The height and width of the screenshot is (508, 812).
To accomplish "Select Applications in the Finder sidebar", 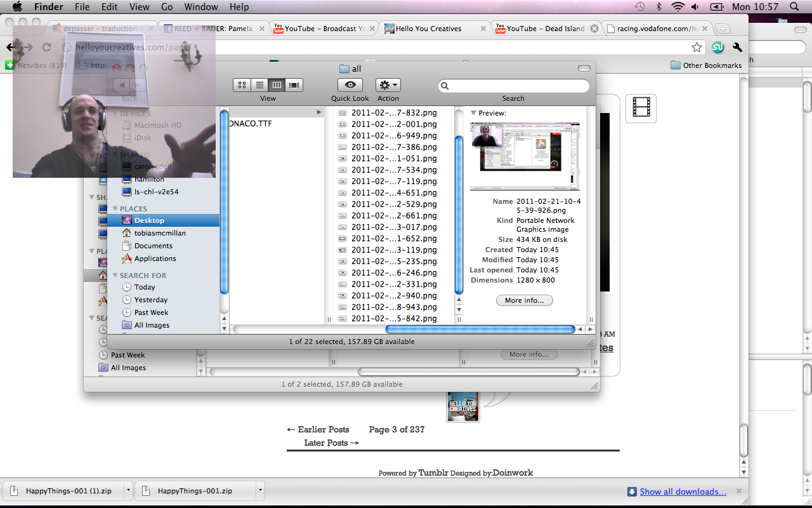I will (155, 258).
